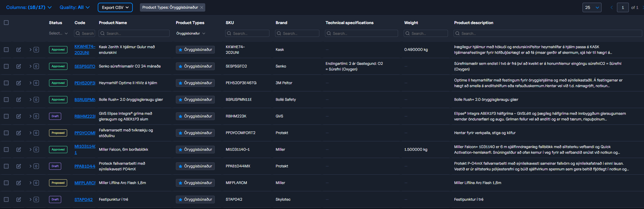Select the Kask Zenith X hjálmur row checkbox
This screenshot has width=644, height=209.
click(x=6, y=50)
